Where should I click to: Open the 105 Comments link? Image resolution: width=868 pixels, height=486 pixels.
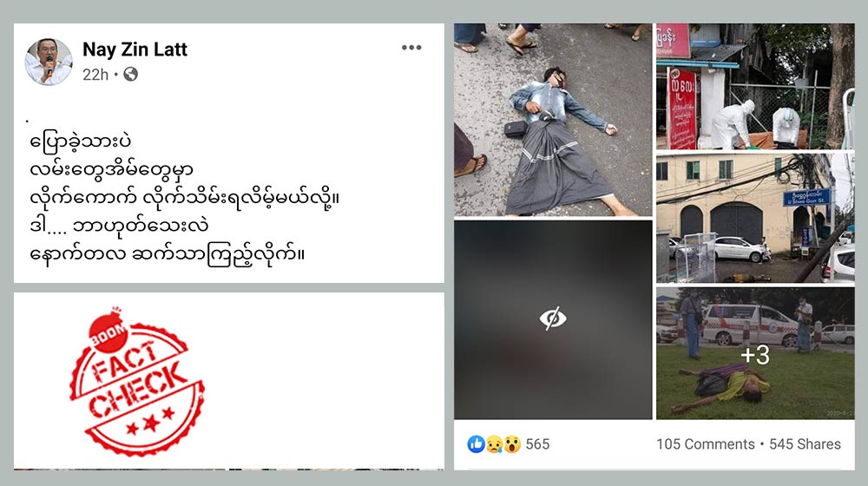(705, 444)
